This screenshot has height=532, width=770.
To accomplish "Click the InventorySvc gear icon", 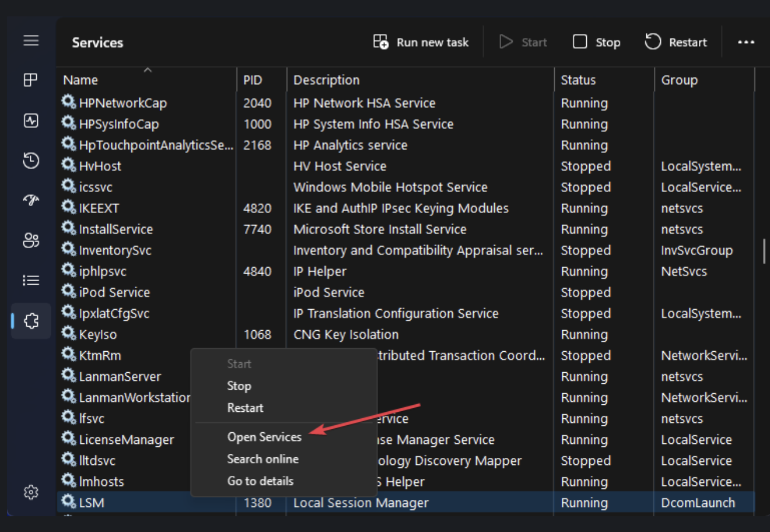I will [x=69, y=249].
